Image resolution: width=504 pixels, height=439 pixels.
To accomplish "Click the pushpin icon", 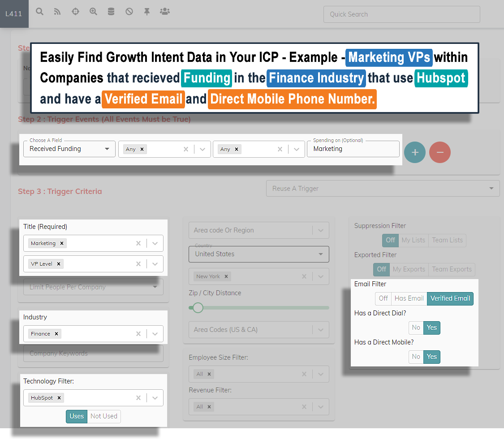I will pos(147,12).
